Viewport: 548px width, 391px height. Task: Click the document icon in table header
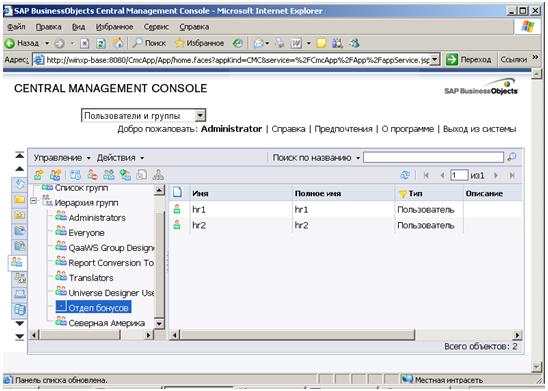coord(178,193)
